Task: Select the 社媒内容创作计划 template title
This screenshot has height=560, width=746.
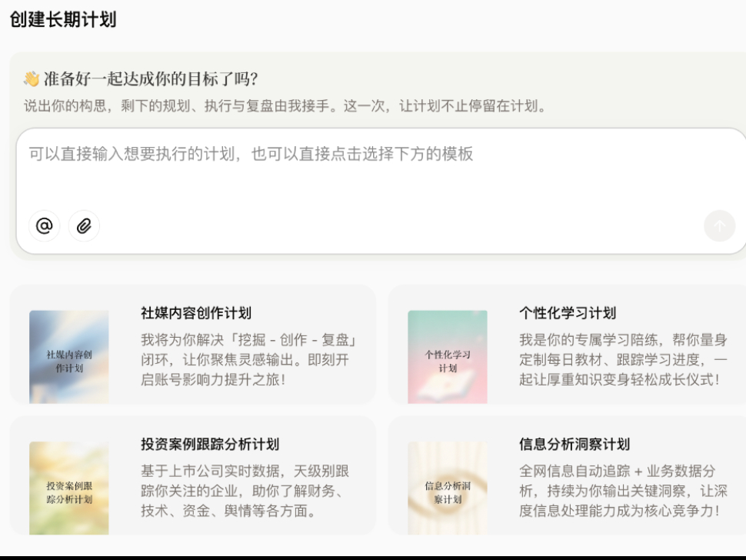Action: point(196,313)
